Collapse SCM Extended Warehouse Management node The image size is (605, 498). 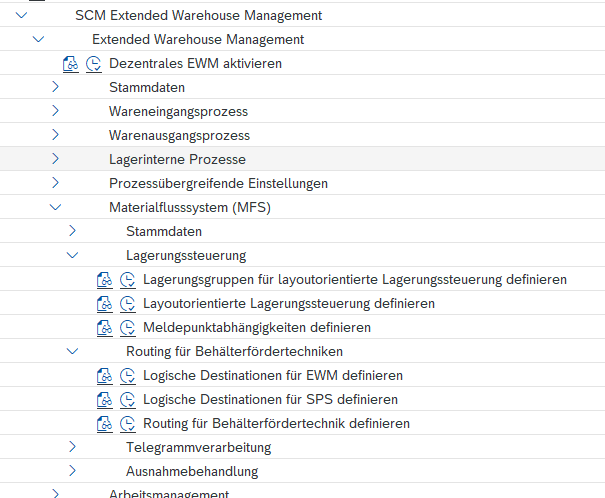22,15
